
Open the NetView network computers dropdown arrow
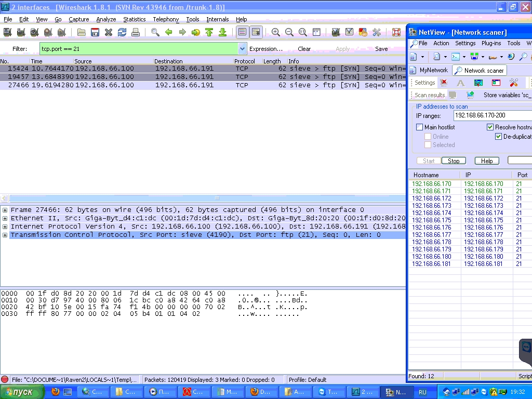point(483,57)
